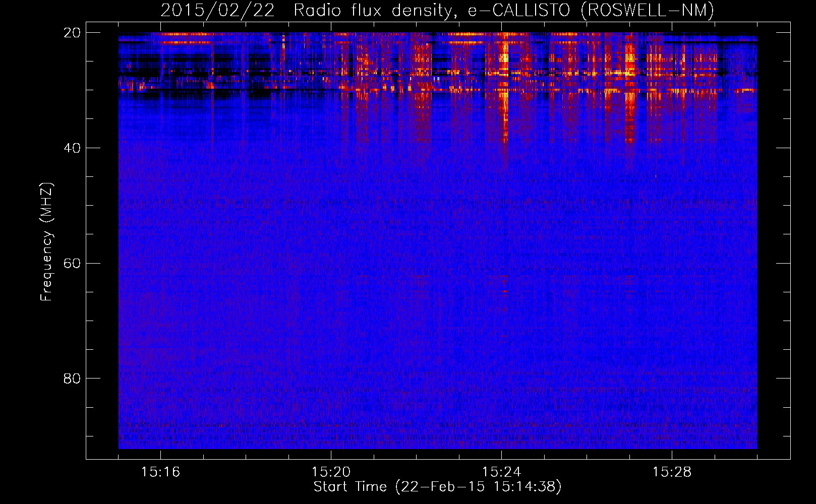Click the "Start Time (22-Feb-15 15:14:38)" axis label
Viewport: 816px width, 504px height.
coord(437,487)
